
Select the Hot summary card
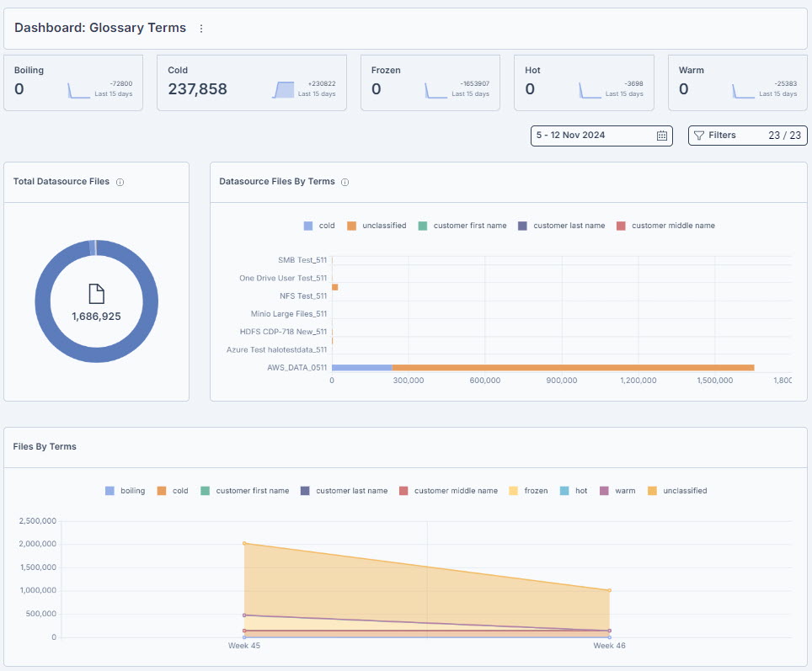584,83
